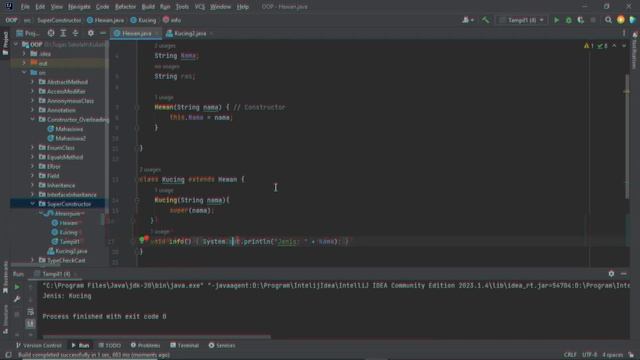The height and width of the screenshot is (360, 640).
Task: Click the UTF-8 encoding in status bar
Action: [x=589, y=355]
